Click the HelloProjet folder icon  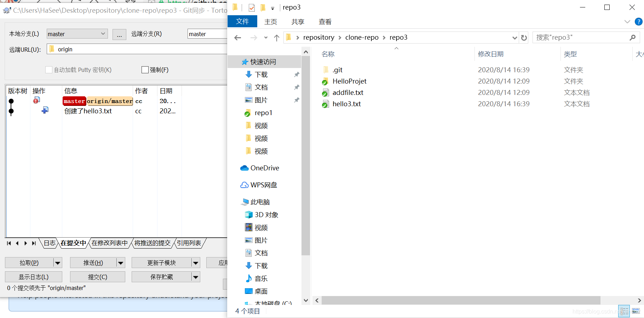point(325,81)
